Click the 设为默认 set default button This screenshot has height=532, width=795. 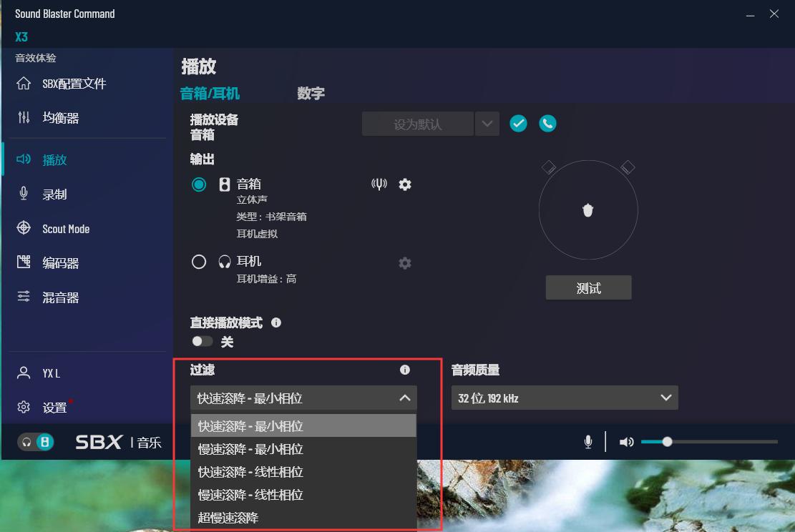point(417,123)
